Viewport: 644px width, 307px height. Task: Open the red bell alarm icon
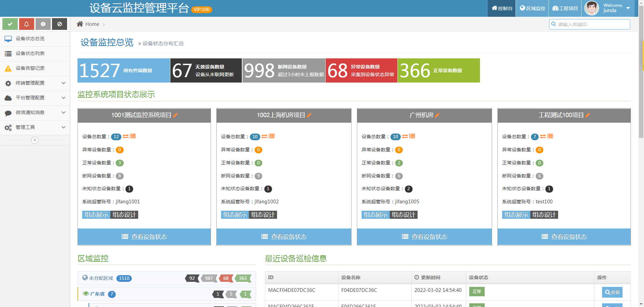click(26, 24)
